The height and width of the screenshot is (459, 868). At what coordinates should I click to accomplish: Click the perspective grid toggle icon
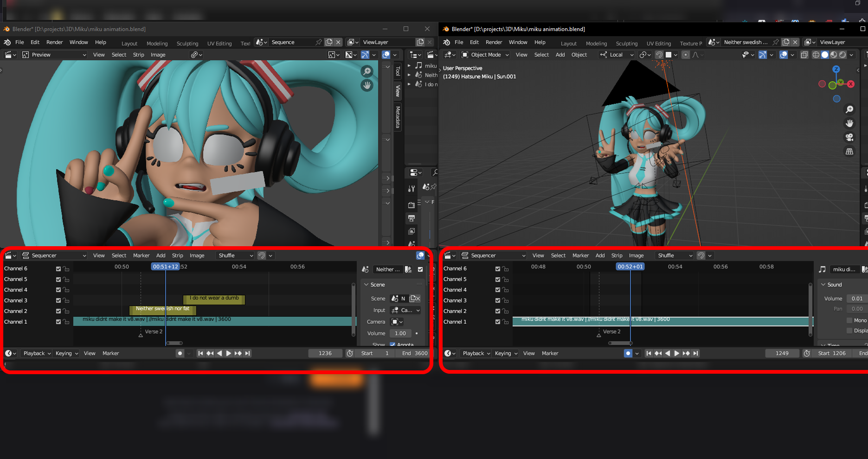(849, 152)
